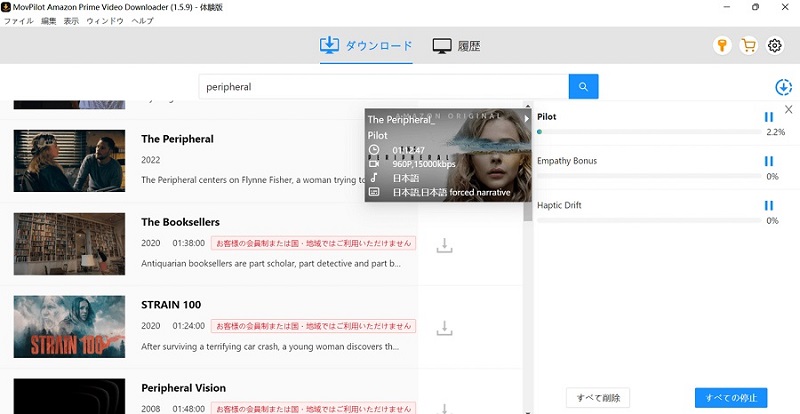Image resolution: width=800 pixels, height=414 pixels.
Task: Click the MovPilot app icon in title bar
Action: coord(6,7)
